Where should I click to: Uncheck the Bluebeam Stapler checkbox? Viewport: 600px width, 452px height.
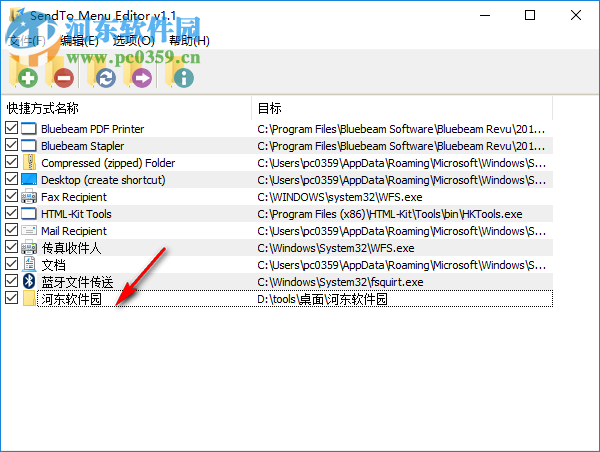coord(11,145)
